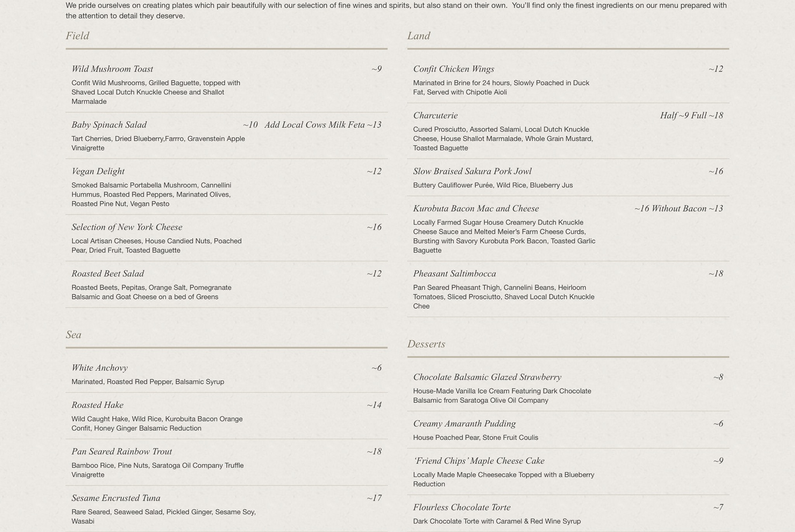Click the Sea section heading
Screen dimensions: 795x532
point(73,334)
